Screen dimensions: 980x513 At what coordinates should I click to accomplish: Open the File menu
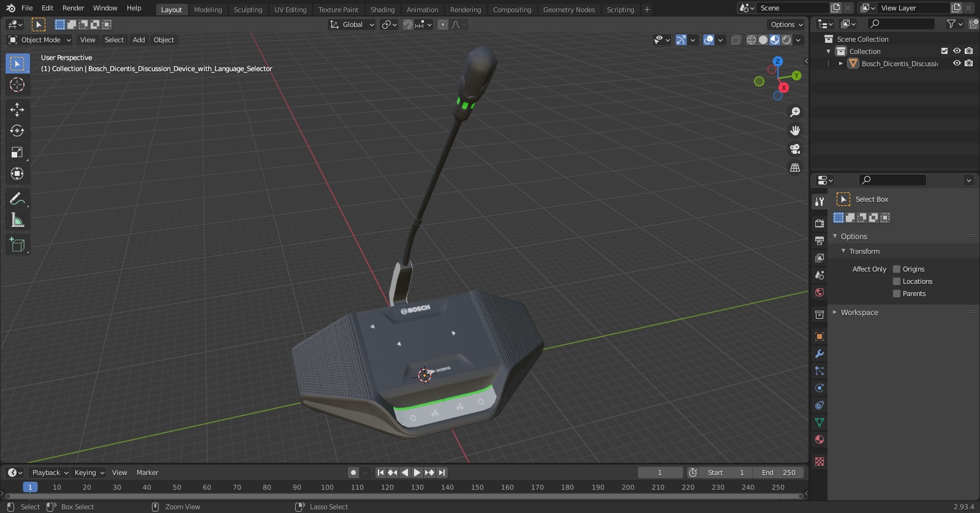(x=27, y=8)
